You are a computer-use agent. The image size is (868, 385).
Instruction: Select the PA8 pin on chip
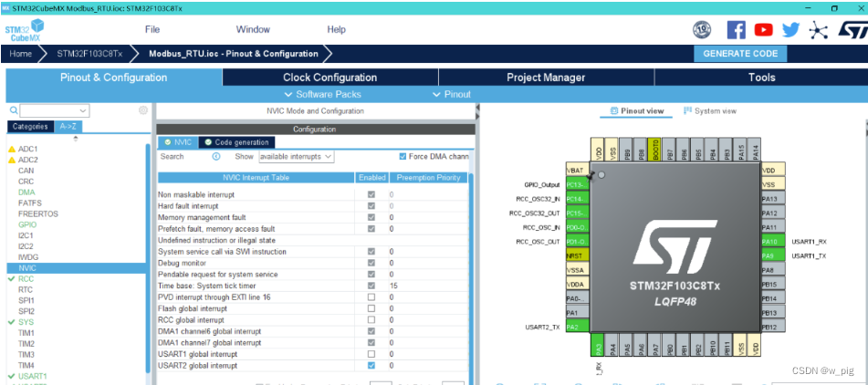[773, 270]
